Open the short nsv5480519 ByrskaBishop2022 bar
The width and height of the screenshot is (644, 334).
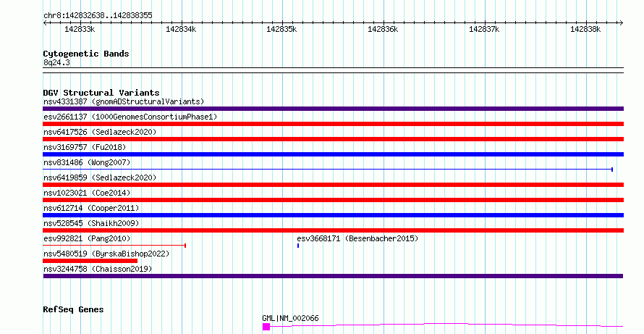pos(90,261)
